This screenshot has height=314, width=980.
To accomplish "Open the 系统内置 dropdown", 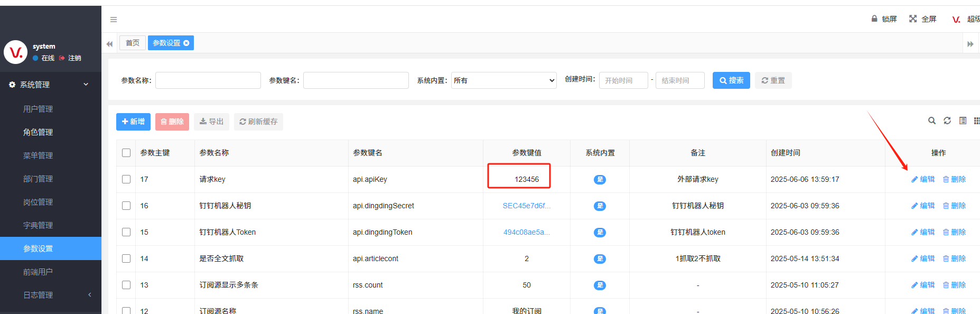I will 503,80.
